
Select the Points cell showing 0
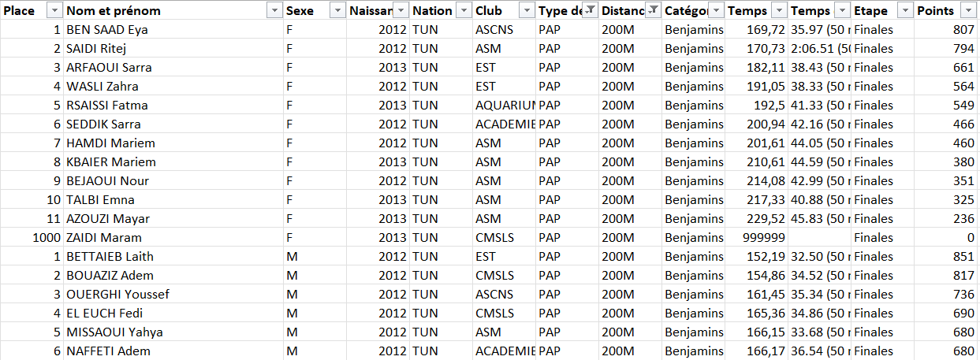coord(946,237)
